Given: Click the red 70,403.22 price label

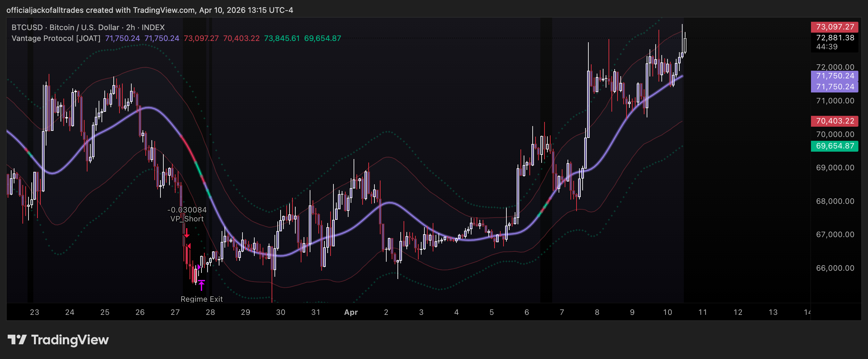Looking at the screenshot, I should [835, 121].
